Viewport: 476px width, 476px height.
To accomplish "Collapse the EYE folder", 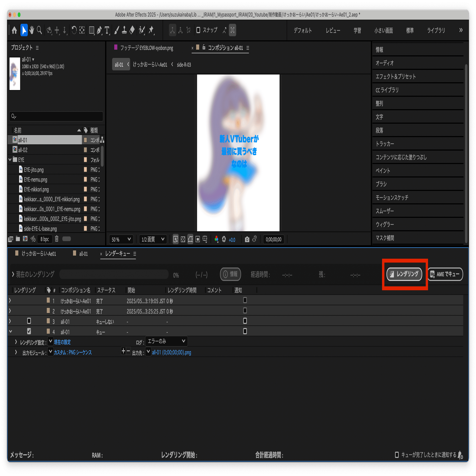I will pyautogui.click(x=10, y=160).
